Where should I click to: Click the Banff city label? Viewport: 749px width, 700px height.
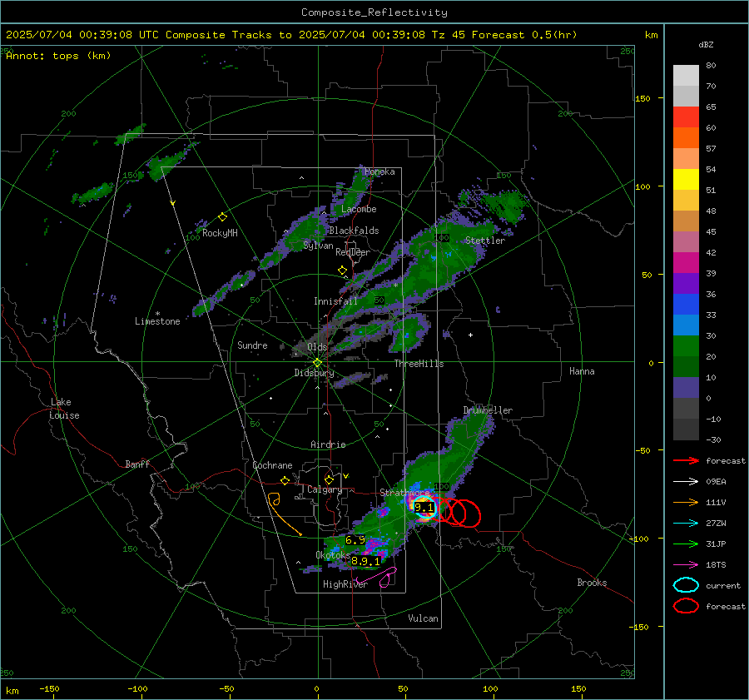tap(137, 464)
